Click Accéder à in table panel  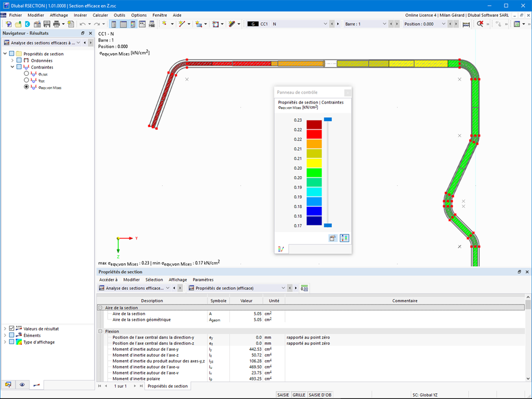[108, 280]
